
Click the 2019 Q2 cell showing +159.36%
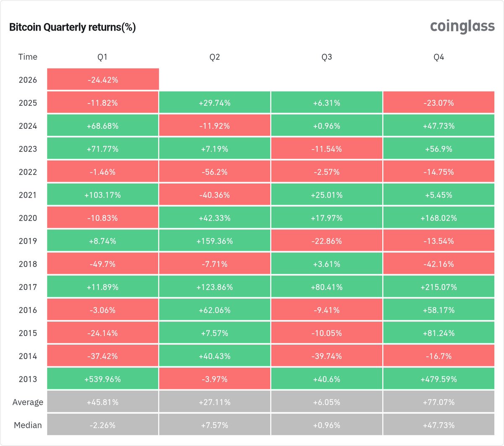[215, 241]
